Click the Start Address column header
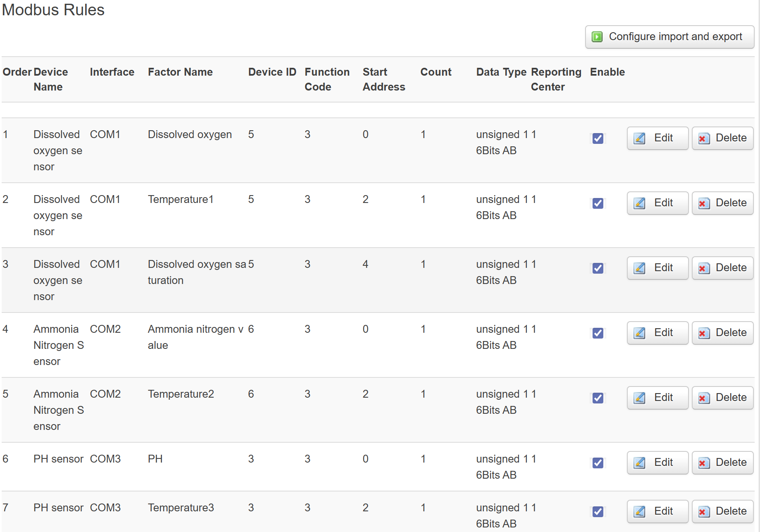765x532 pixels. point(383,79)
